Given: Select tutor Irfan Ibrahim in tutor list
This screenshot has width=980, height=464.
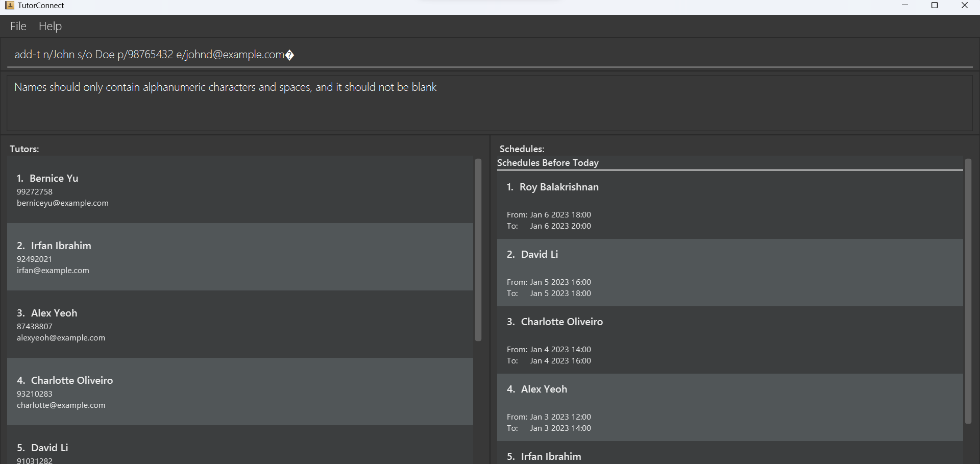Looking at the screenshot, I should (x=240, y=257).
